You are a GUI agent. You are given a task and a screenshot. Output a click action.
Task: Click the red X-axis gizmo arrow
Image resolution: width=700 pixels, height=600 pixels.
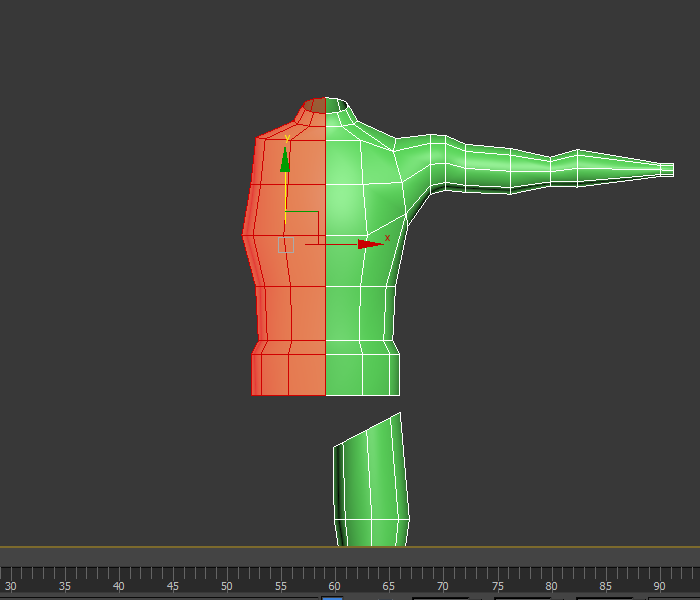point(370,244)
